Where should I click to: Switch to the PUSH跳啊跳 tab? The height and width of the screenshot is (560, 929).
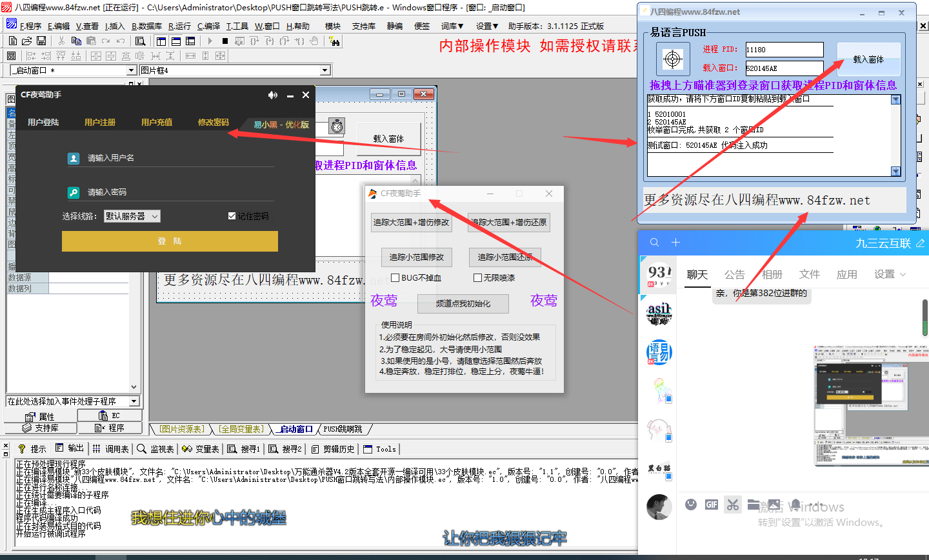(x=343, y=429)
